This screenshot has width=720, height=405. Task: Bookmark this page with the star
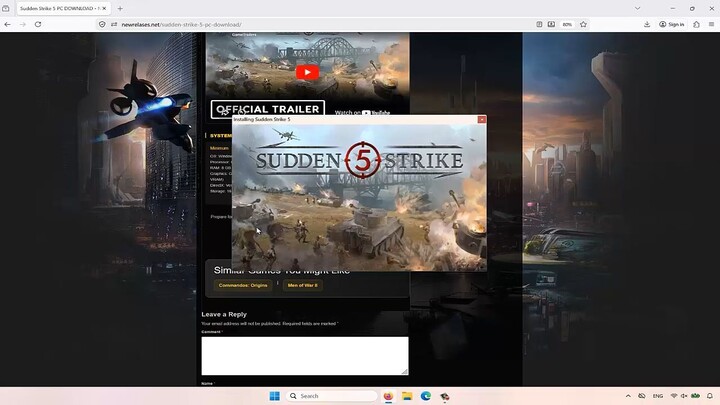tap(583, 24)
